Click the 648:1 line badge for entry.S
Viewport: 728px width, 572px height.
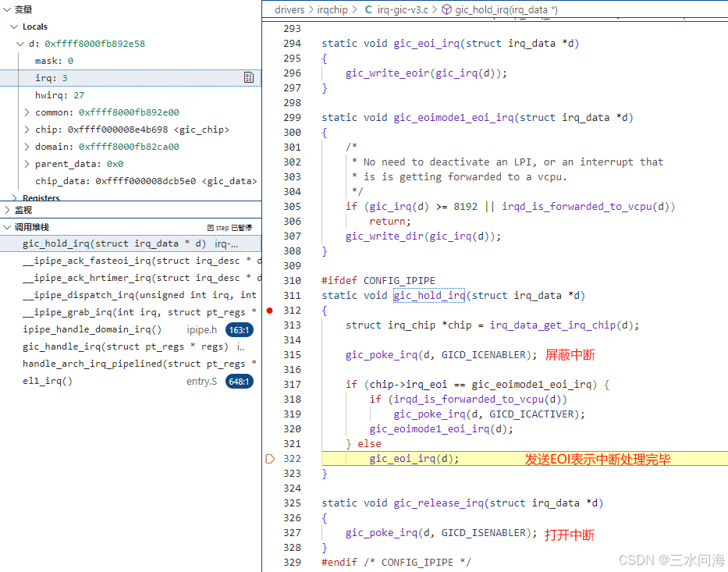[x=239, y=382]
